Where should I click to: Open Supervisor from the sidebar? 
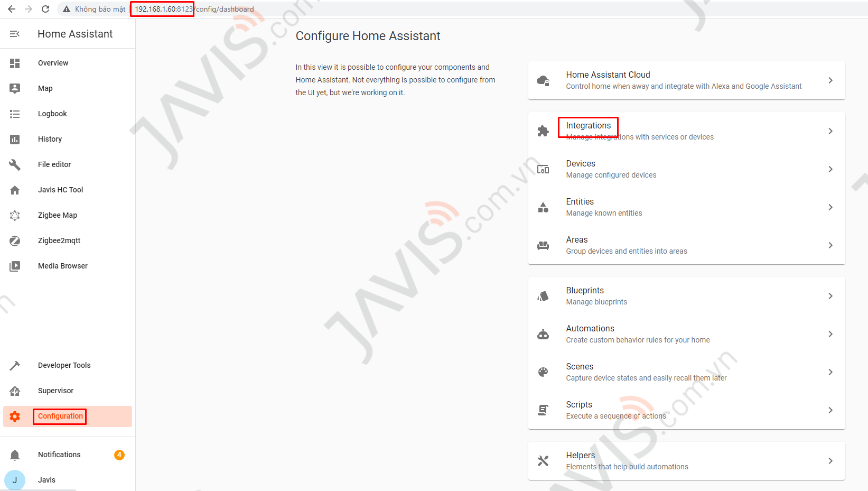point(68,391)
